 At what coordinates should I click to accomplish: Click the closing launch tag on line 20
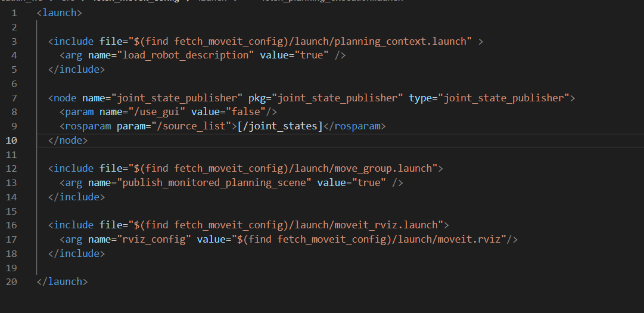pos(61,282)
